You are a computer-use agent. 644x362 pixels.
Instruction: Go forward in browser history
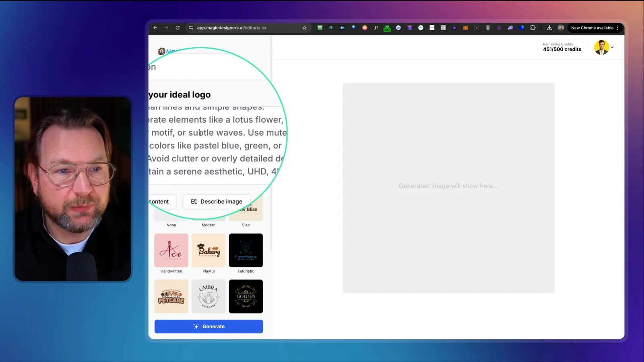(166, 28)
